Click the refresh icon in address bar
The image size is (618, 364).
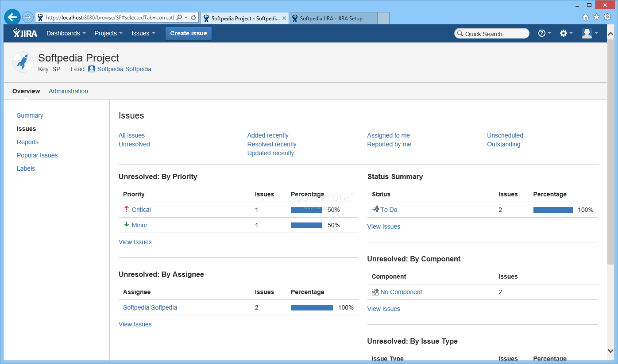193,18
